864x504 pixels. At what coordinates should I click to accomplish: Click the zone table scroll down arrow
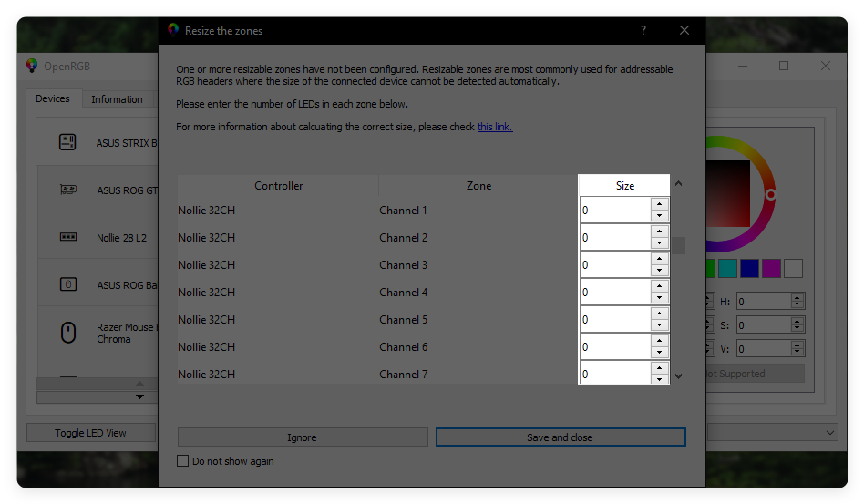pyautogui.click(x=679, y=376)
